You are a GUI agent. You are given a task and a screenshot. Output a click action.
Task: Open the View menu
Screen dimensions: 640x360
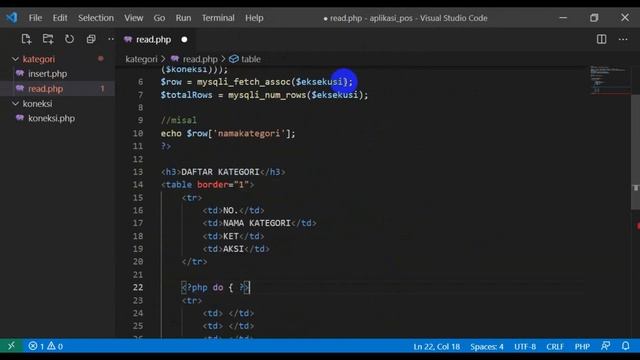coord(133,18)
